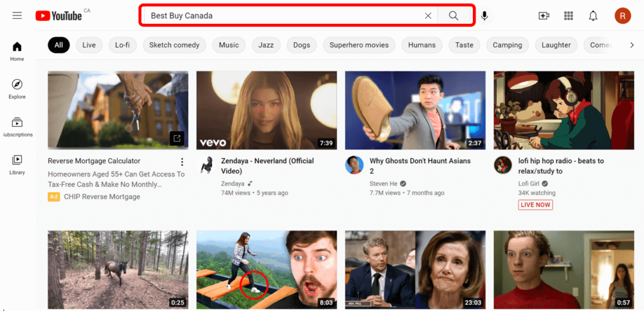This screenshot has width=644, height=311.
Task: Play the 8:03 bridge-walking video thumbnail
Action: [x=267, y=270]
